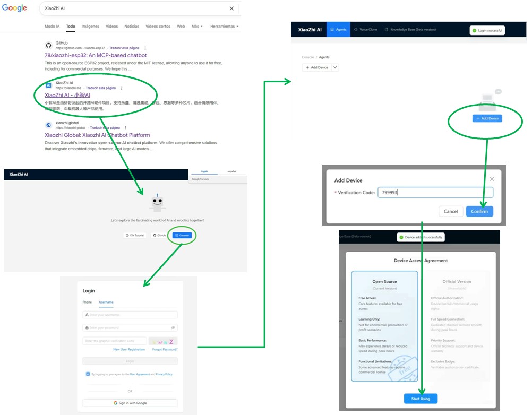
Task: Click the Device added successfully notification
Action: click(x=421, y=237)
